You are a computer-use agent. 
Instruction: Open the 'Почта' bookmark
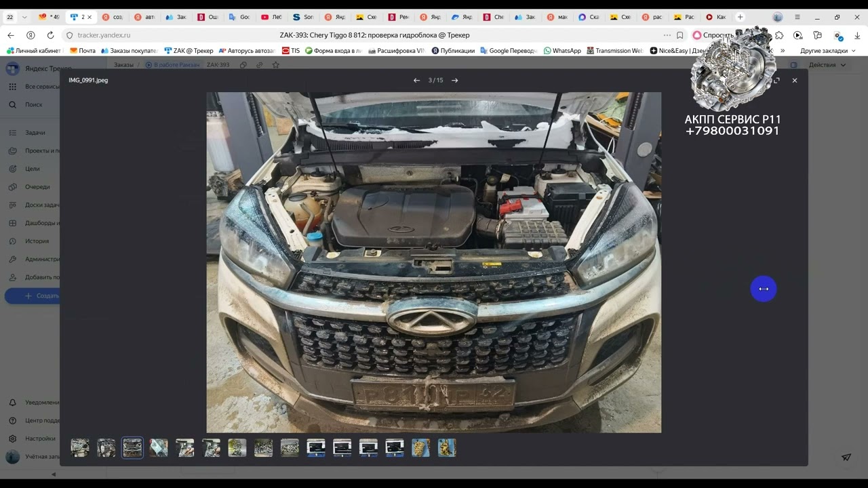tap(83, 51)
